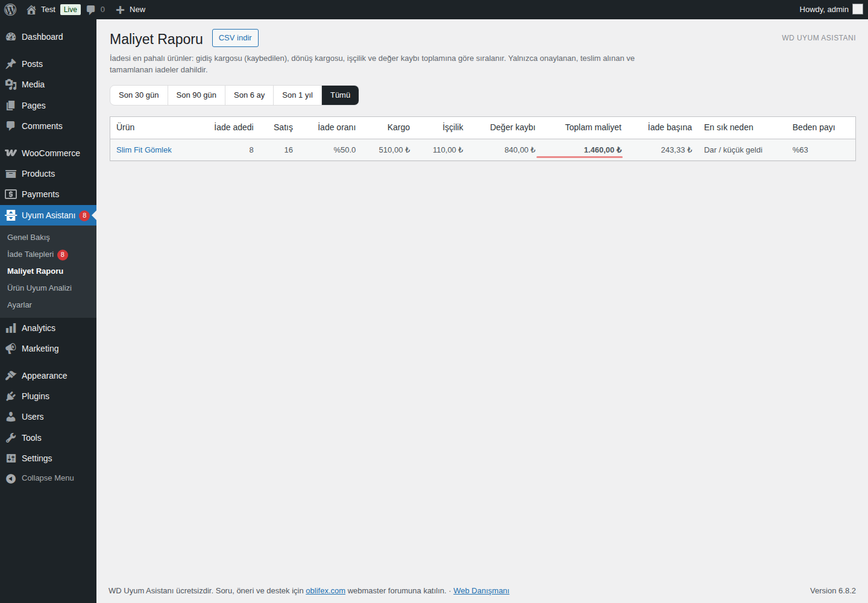Open the WooCommerce icon in sidebar
Image resolution: width=868 pixels, height=603 pixels.
(x=11, y=153)
